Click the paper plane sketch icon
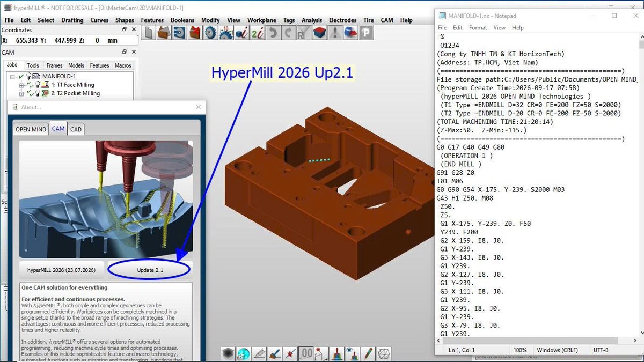This screenshot has width=644, height=362. 260,353
